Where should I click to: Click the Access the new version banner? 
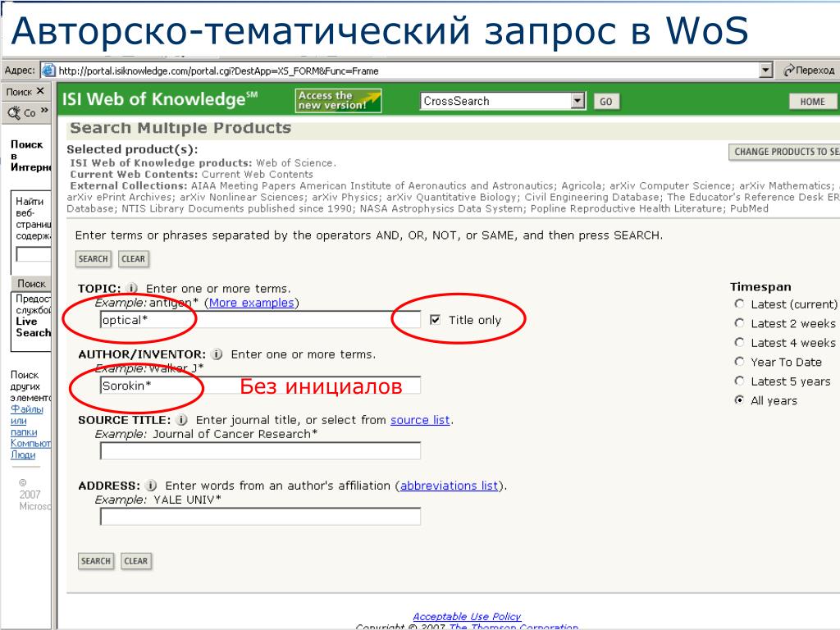(x=338, y=101)
